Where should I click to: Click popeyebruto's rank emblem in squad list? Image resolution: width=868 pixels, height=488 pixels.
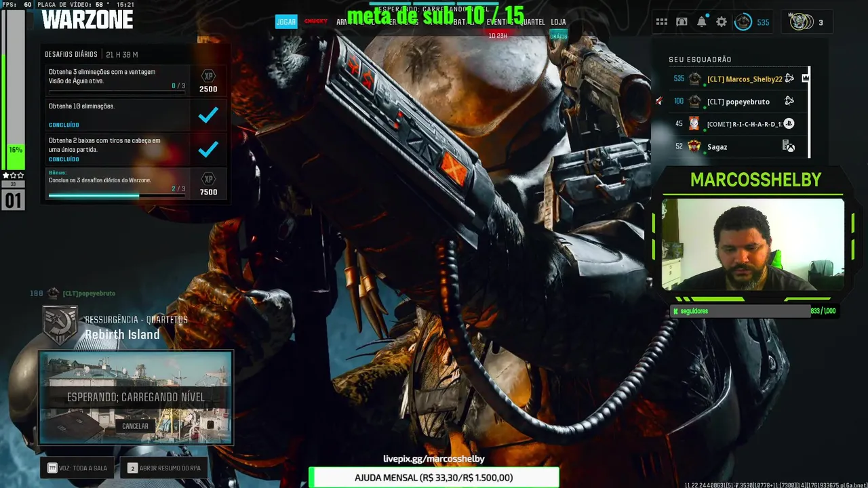(x=694, y=101)
